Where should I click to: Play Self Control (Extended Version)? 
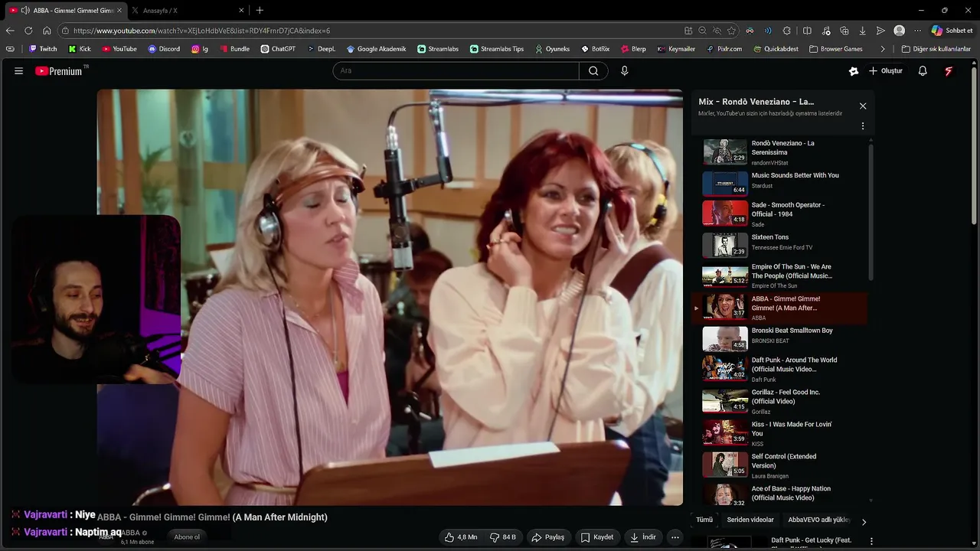[779, 465]
